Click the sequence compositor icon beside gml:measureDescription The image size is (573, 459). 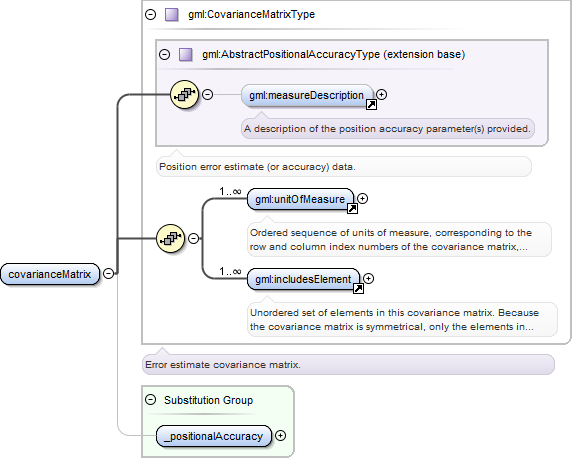coord(185,95)
